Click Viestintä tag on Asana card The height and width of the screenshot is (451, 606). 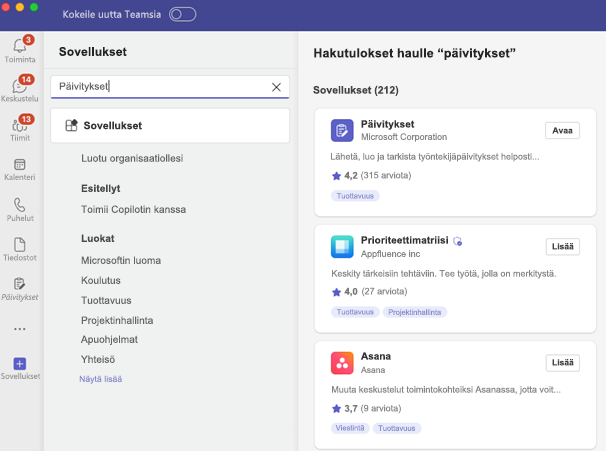(350, 428)
